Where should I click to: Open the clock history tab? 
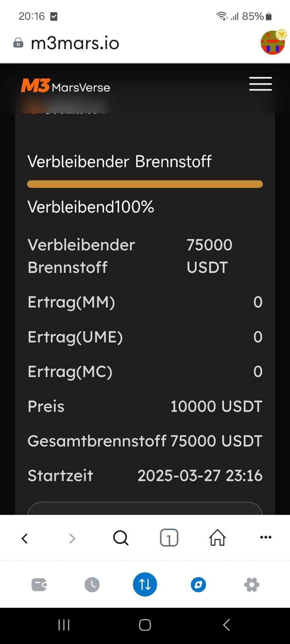pos(92,584)
